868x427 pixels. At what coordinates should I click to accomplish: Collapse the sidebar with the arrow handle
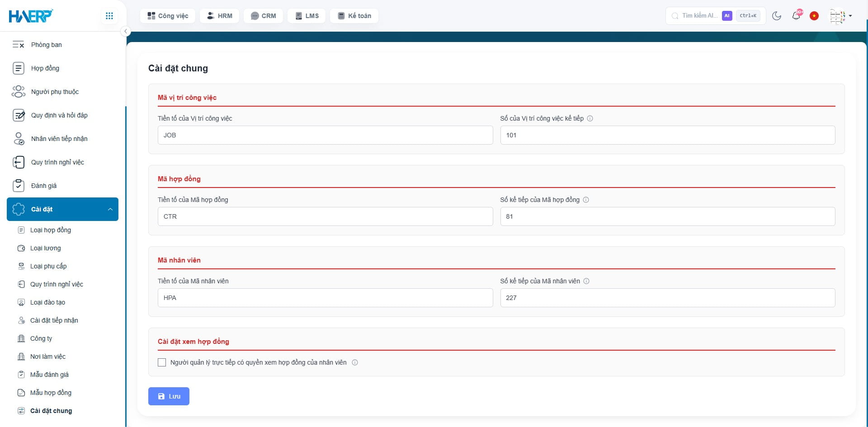pos(126,31)
